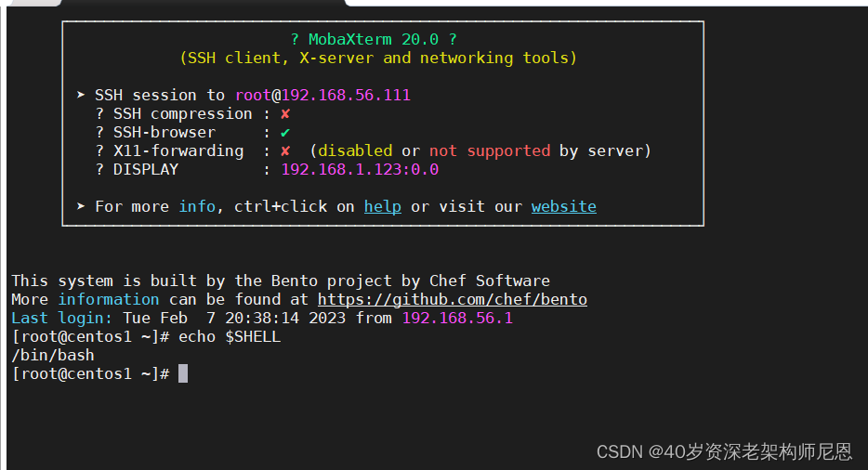Click the blue word "info" in the banner
868x470 pixels.
click(197, 207)
